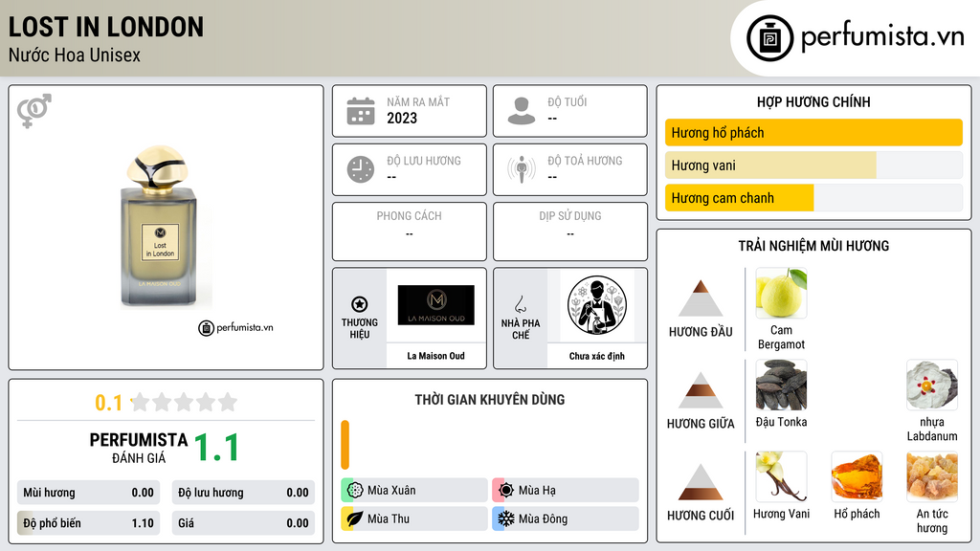This screenshot has width=980, height=551.
Task: Click the flower icon for Mùa Xuân
Action: [x=355, y=491]
